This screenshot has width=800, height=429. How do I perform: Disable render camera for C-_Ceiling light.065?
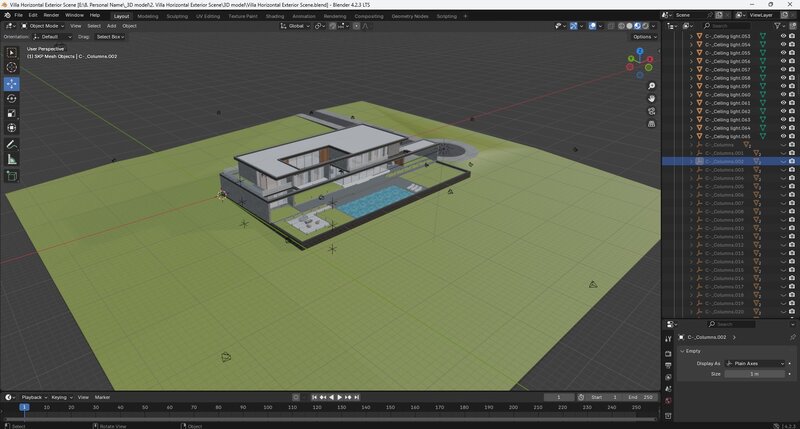(792, 136)
